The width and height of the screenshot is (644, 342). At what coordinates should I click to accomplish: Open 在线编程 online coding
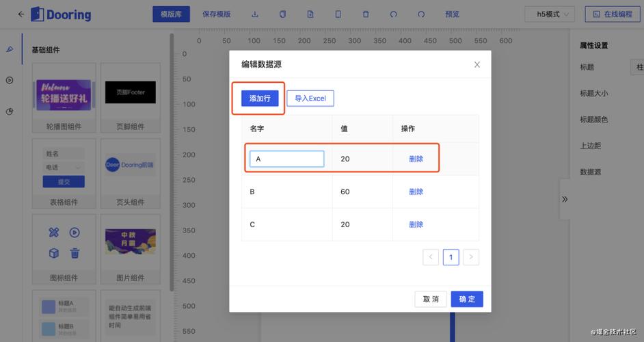click(613, 14)
